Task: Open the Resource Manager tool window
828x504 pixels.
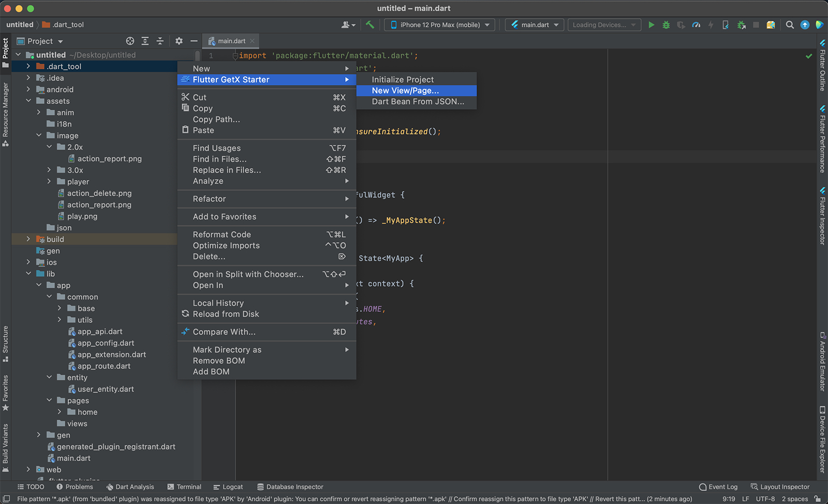Action: [6, 114]
